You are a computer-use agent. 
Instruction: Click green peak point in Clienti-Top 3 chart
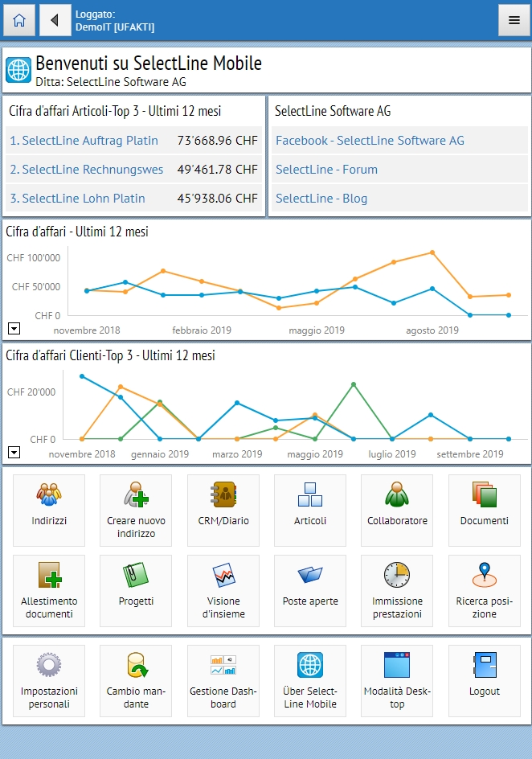tap(354, 384)
